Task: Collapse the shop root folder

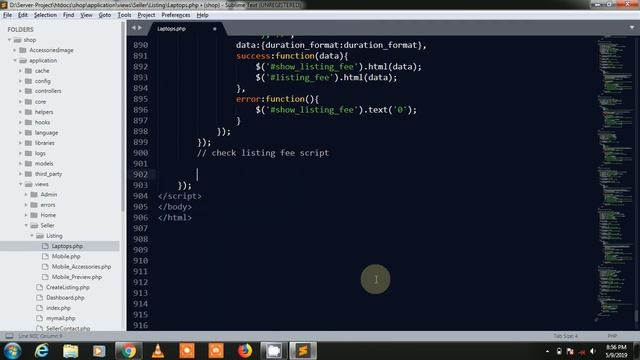Action: (x=9, y=40)
